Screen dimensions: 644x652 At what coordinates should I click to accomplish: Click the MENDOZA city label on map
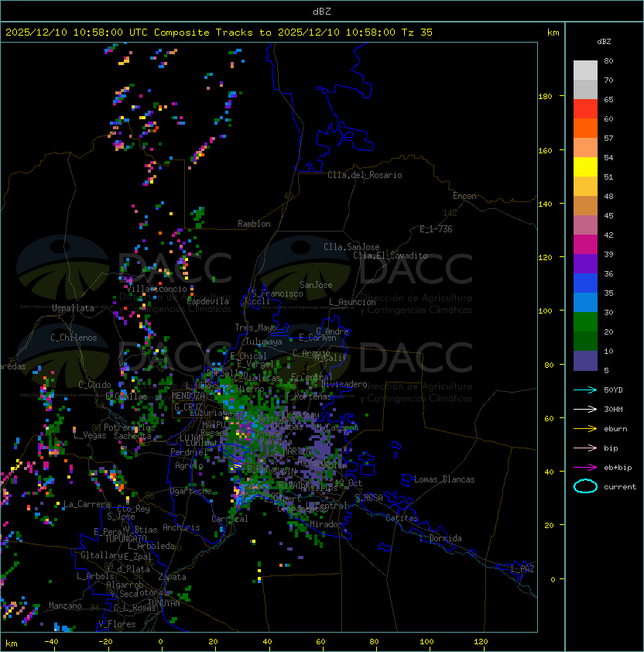pyautogui.click(x=188, y=395)
